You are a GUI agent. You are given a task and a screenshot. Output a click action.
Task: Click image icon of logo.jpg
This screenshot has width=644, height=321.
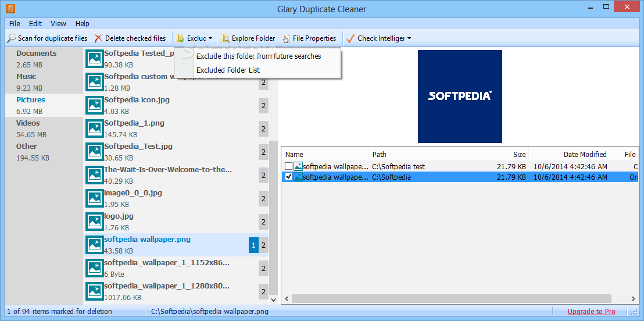pos(95,222)
